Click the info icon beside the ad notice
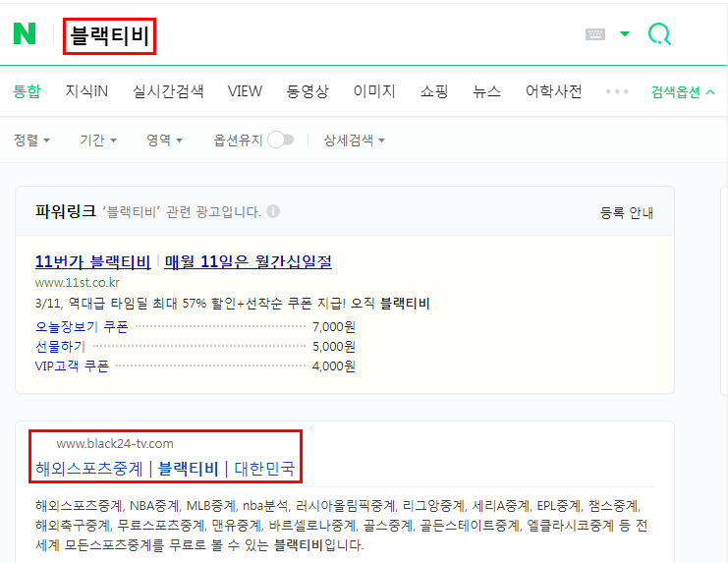The width and height of the screenshot is (728, 563). (x=273, y=211)
